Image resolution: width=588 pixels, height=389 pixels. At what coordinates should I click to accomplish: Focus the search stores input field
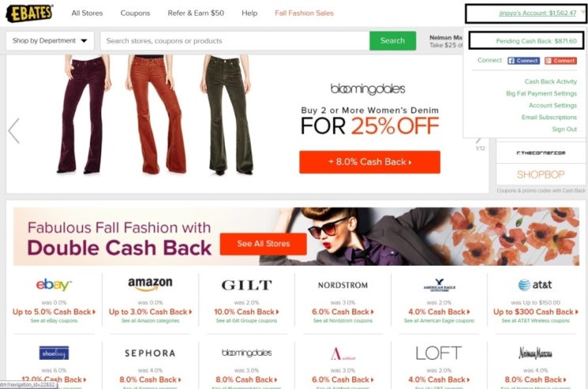(x=235, y=40)
